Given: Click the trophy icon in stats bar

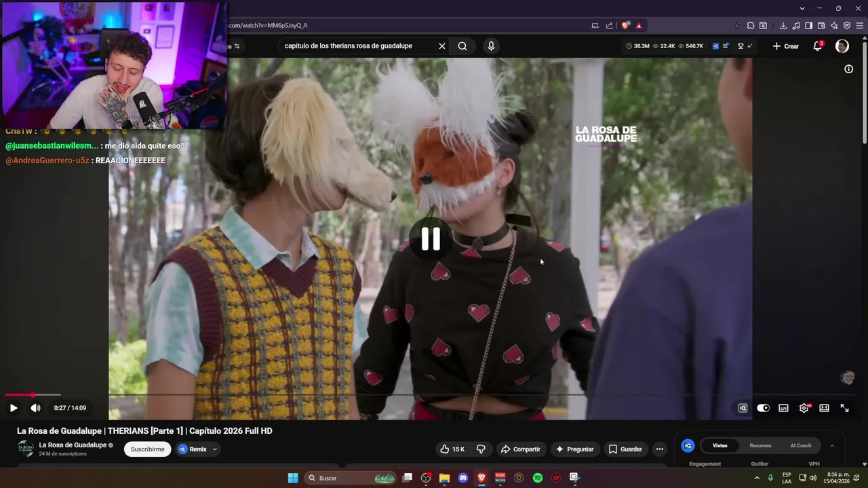Looking at the screenshot, I should coord(741,46).
